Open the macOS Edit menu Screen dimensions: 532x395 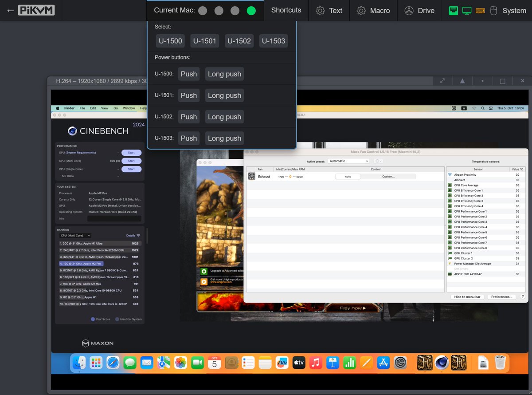coord(93,108)
